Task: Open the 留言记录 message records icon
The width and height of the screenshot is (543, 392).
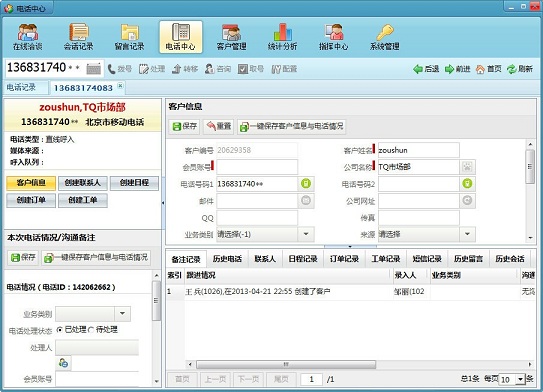Action: tap(130, 37)
